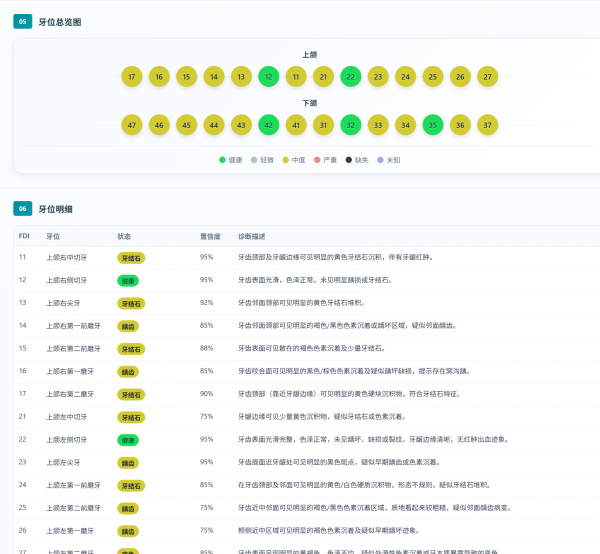
Task: Click 龋齿 badge in row 23
Action: click(x=128, y=463)
